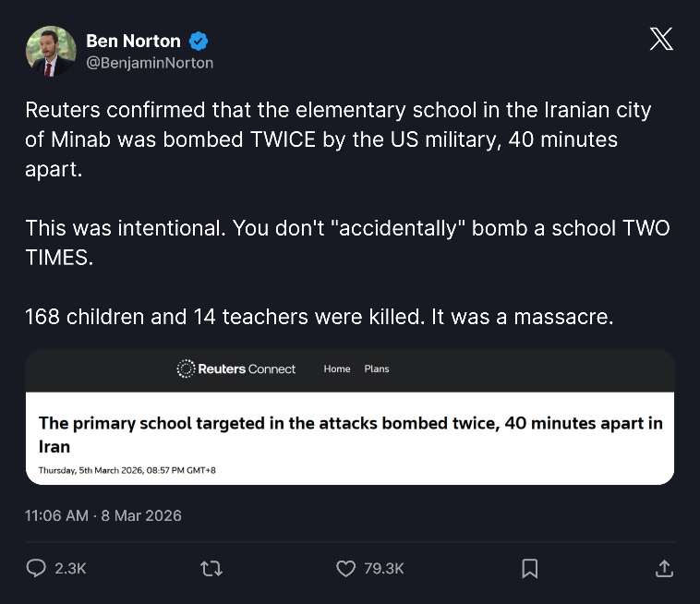Screen dimensions: 700x604
Task: Open the Reuters headline about primary school
Action: click(350, 433)
